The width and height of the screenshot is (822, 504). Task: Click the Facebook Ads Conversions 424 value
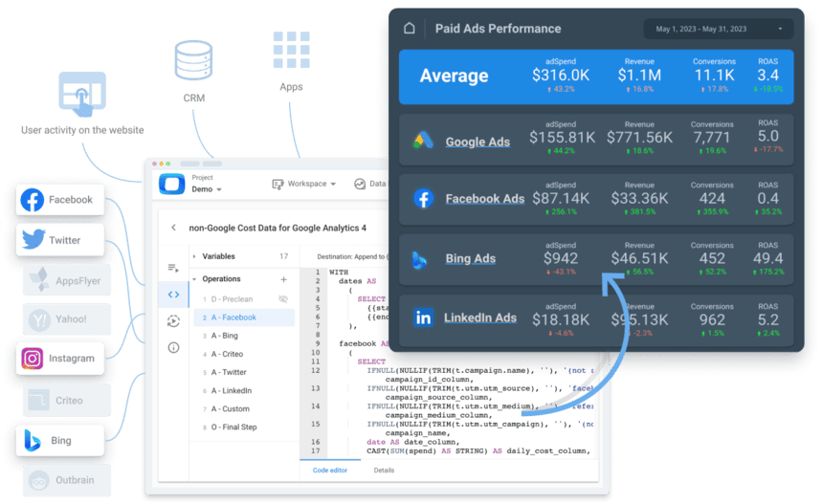coord(712,199)
